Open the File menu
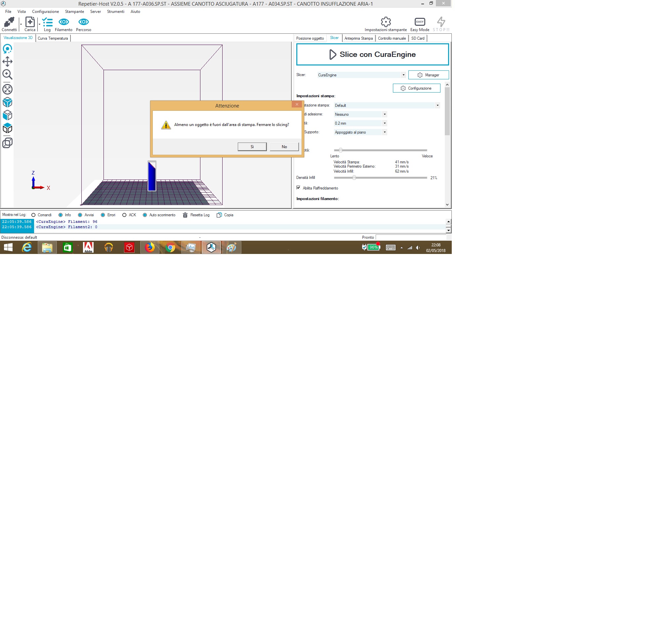 pos(8,12)
